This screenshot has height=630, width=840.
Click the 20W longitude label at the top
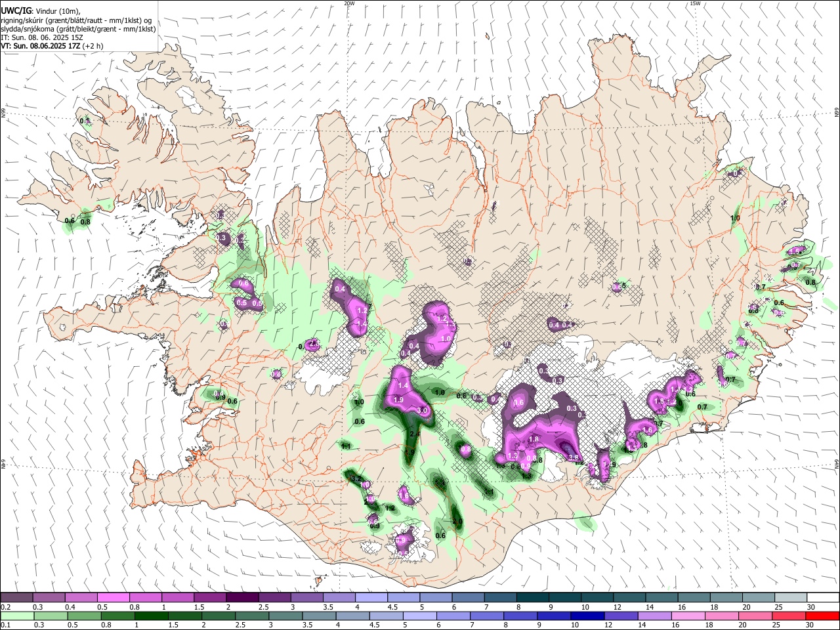pos(349,3)
